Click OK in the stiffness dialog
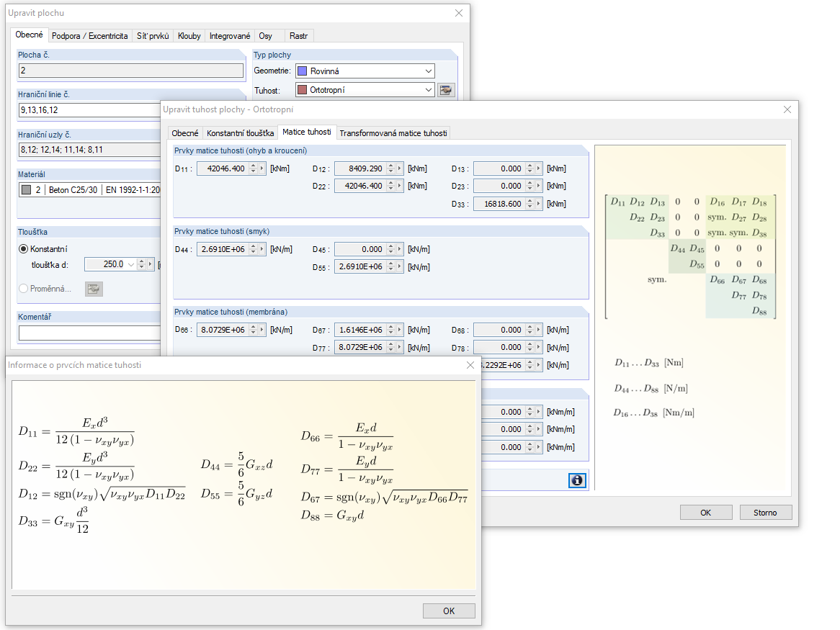 click(705, 512)
